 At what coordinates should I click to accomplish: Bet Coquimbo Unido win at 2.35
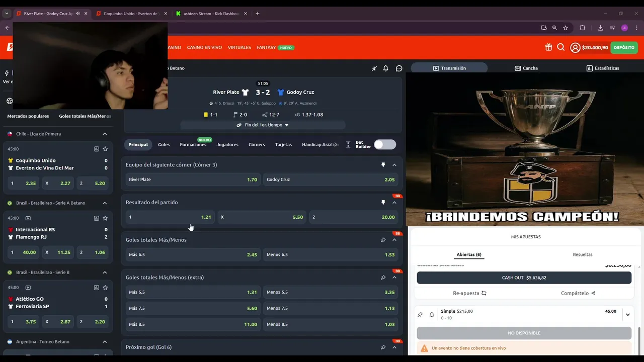[23, 184]
